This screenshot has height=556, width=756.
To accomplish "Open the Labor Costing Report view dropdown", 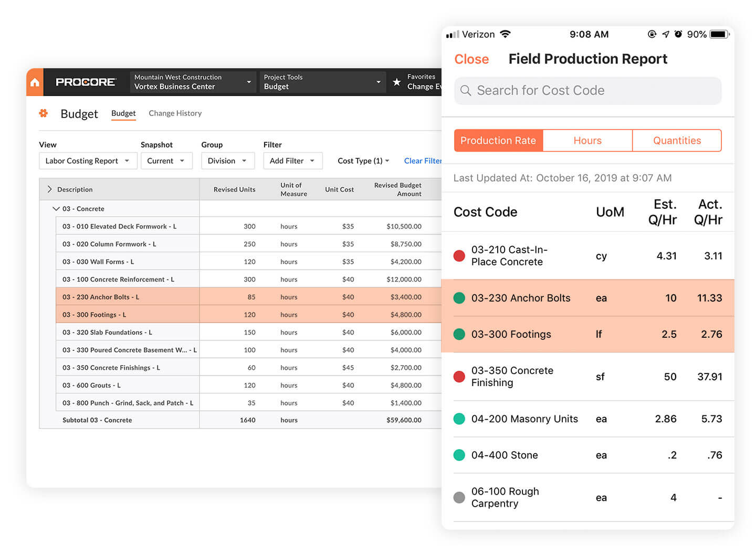I will click(x=88, y=161).
